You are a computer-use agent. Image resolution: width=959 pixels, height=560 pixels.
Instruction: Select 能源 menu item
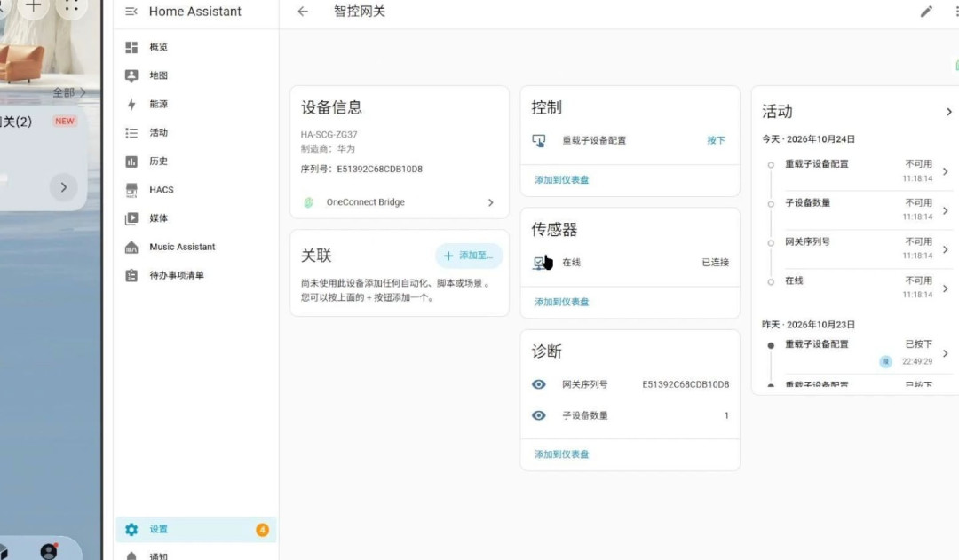195,104
